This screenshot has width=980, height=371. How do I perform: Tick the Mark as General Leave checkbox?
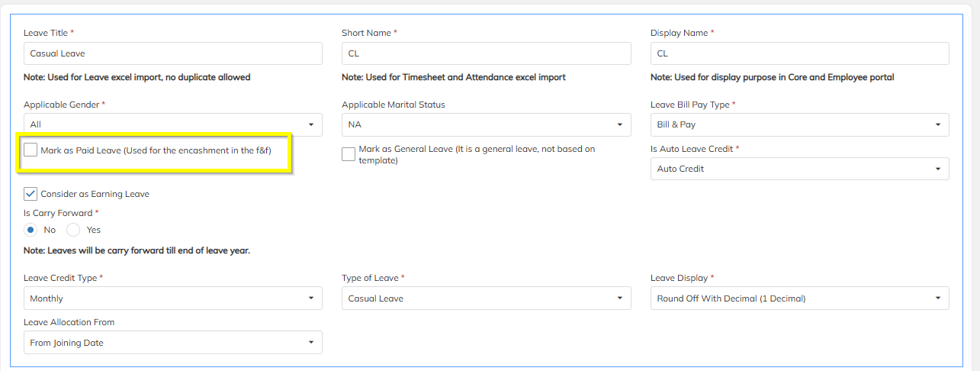(349, 155)
